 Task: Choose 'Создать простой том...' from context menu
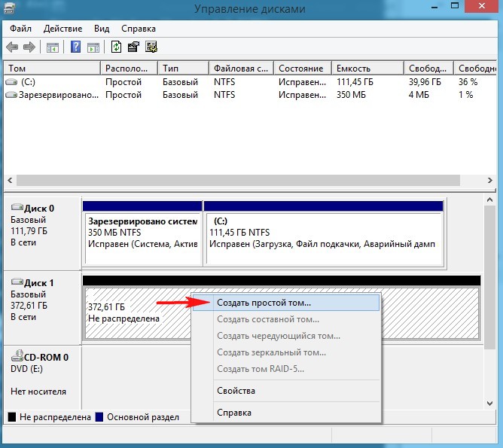(263, 302)
